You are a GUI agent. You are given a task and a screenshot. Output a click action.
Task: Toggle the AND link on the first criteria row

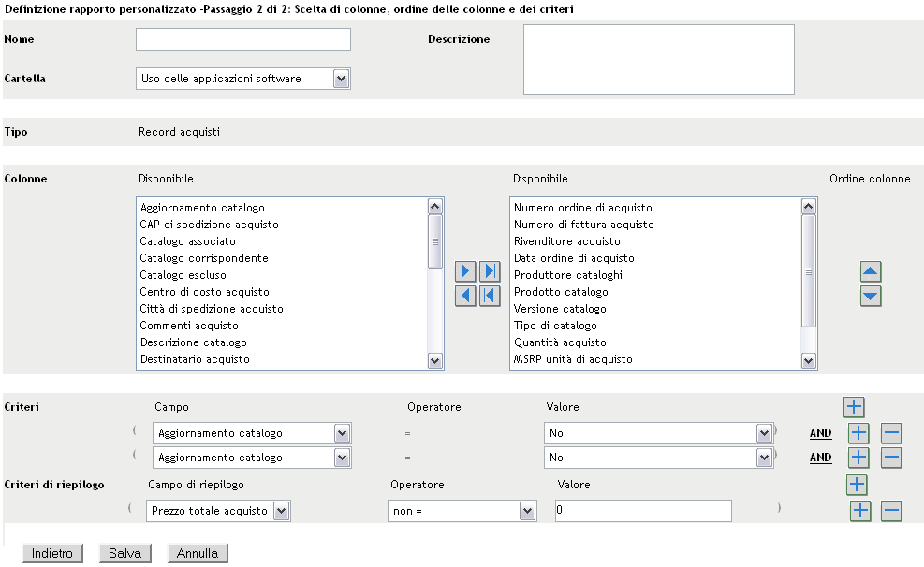coord(820,433)
